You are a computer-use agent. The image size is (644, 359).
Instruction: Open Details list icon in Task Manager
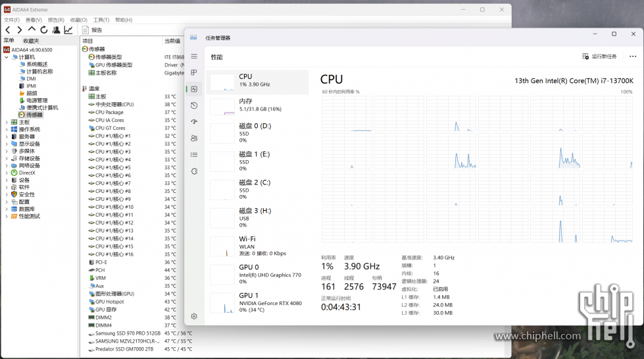pos(194,155)
